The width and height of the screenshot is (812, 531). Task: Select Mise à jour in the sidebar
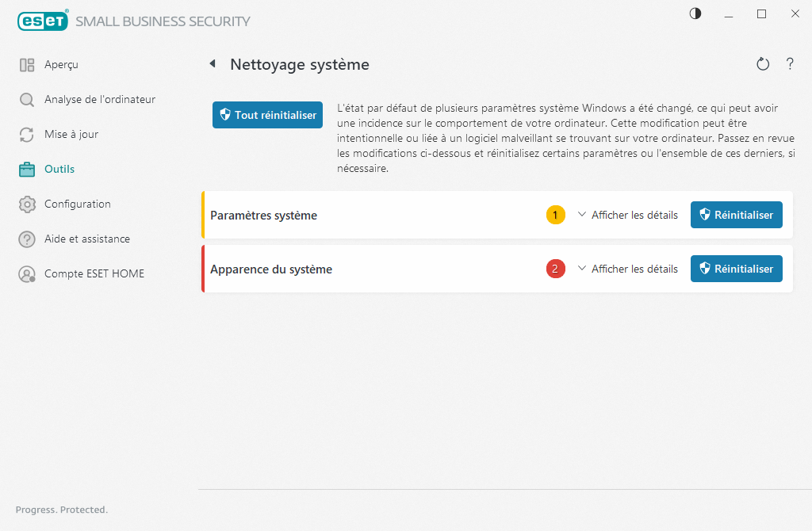coord(71,135)
